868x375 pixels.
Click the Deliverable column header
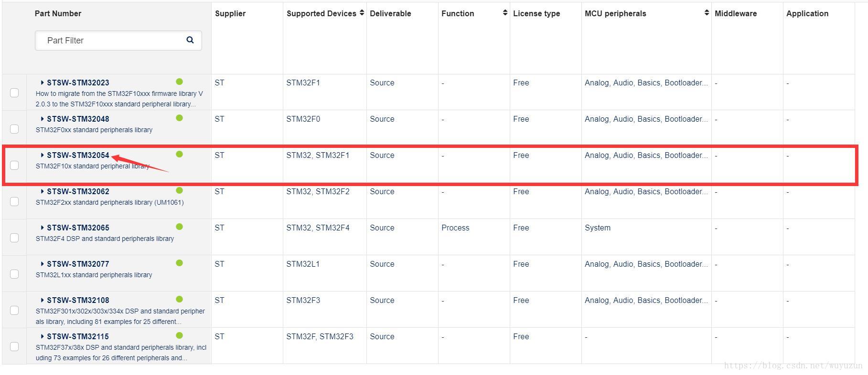tap(390, 13)
